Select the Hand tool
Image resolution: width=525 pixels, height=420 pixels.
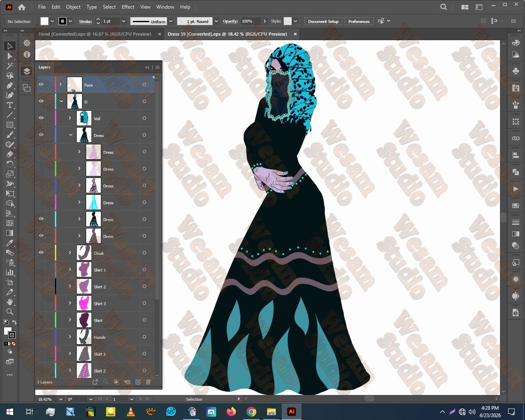pos(10,302)
